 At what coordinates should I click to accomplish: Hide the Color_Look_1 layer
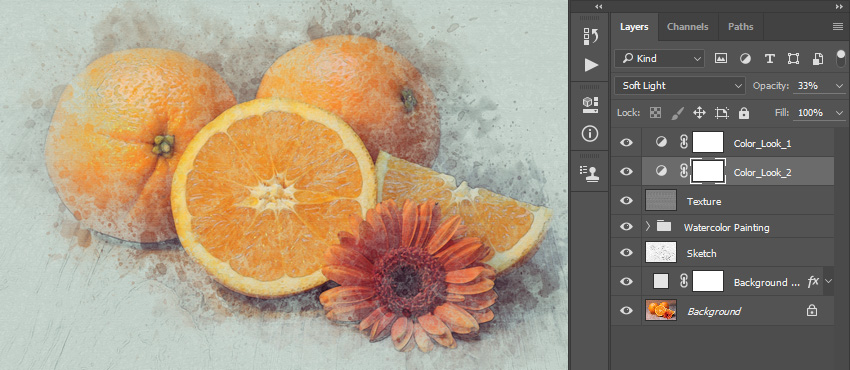pos(626,143)
